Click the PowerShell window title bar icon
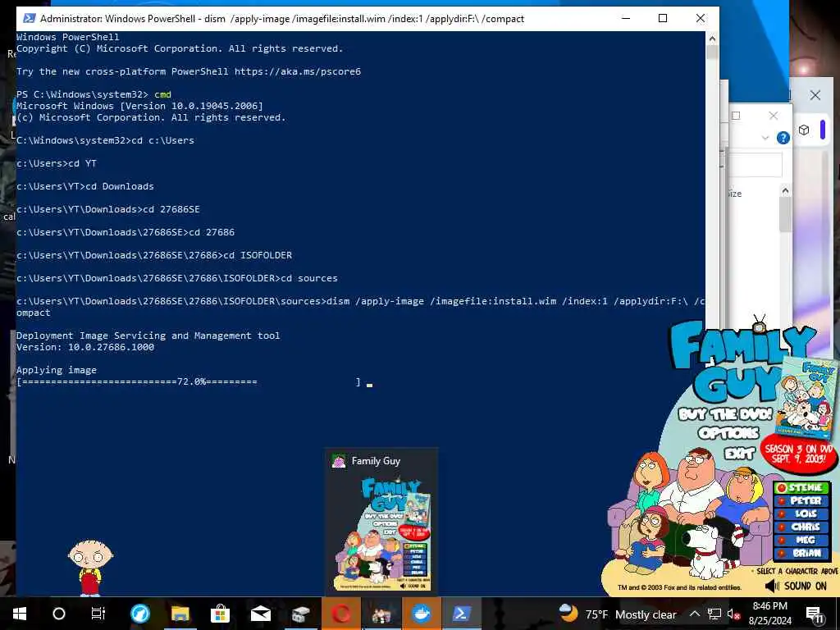The image size is (840, 630). coord(29,18)
